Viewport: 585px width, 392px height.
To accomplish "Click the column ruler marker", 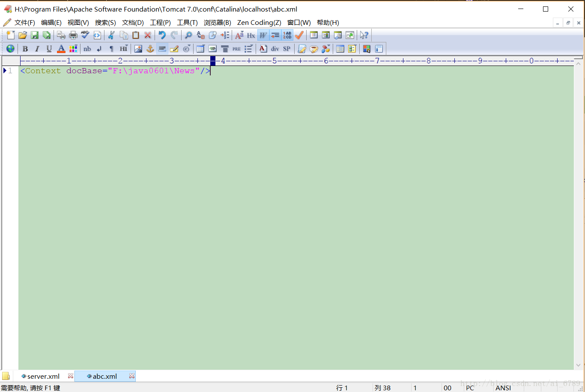I will click(213, 61).
